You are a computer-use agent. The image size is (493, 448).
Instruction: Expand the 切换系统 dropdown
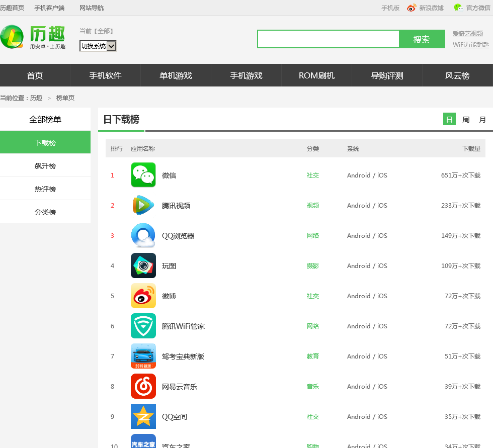pos(98,46)
